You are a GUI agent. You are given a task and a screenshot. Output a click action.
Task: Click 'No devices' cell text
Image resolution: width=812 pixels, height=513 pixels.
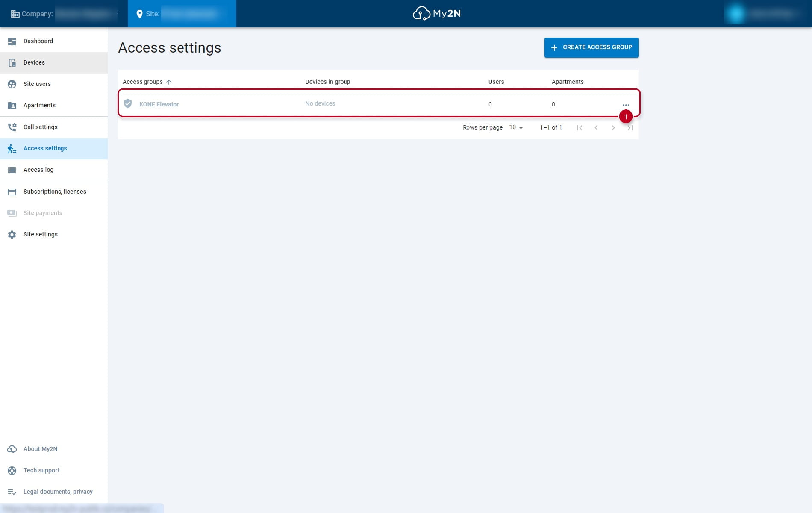tap(320, 103)
